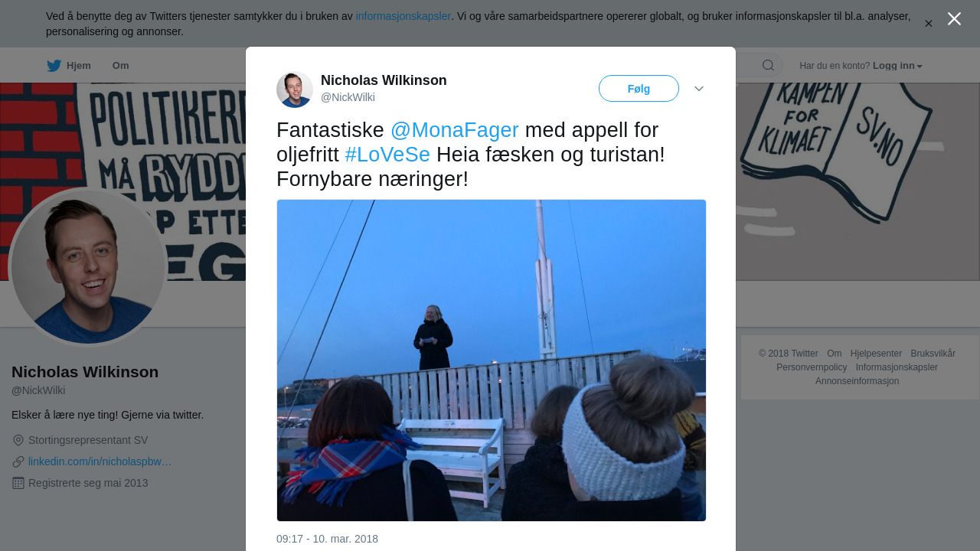Viewport: 980px width, 551px height.
Task: Click Nicholas Wilkinson's small tweet avatar
Action: 295,90
